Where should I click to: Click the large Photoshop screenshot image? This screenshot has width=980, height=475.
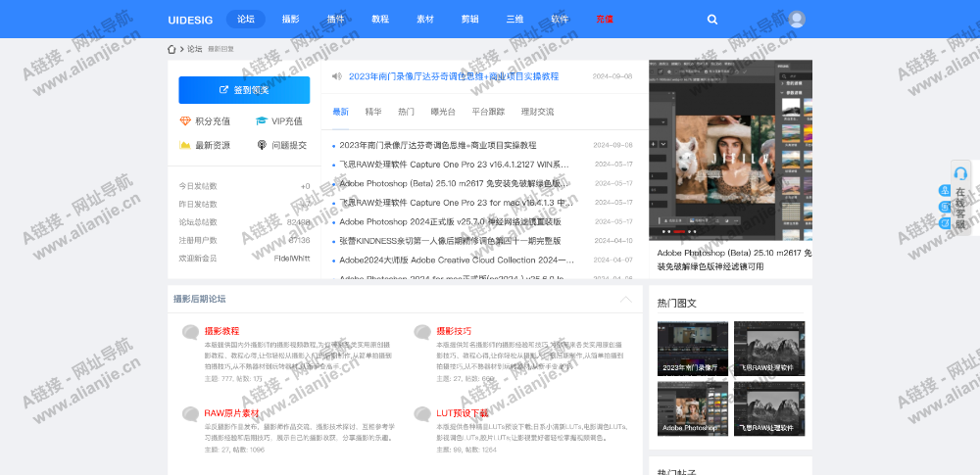pyautogui.click(x=731, y=151)
